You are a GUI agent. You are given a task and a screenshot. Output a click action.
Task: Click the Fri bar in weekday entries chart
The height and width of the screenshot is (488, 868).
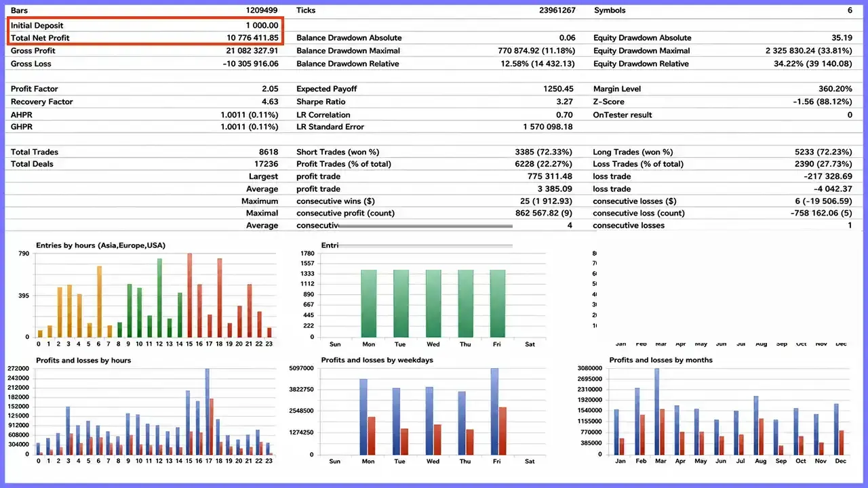[498, 303]
